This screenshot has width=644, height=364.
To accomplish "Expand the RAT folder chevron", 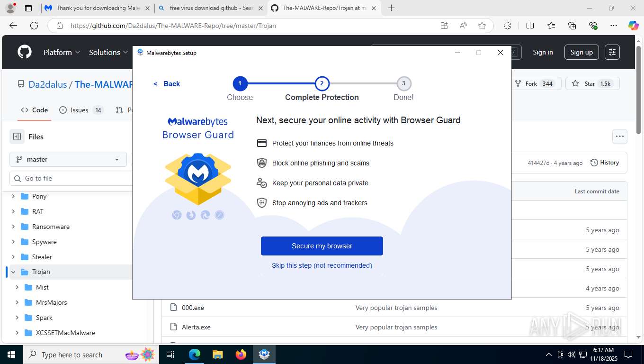I will tap(13, 211).
